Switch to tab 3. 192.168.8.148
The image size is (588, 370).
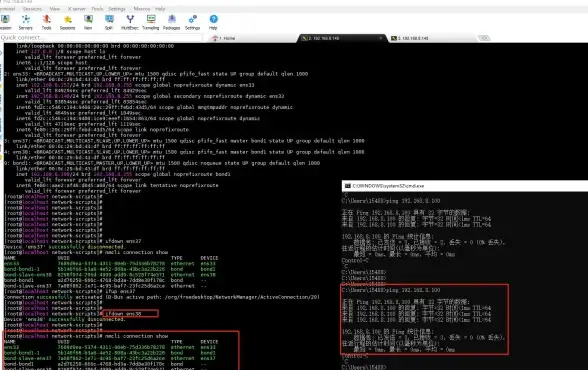tap(431, 38)
